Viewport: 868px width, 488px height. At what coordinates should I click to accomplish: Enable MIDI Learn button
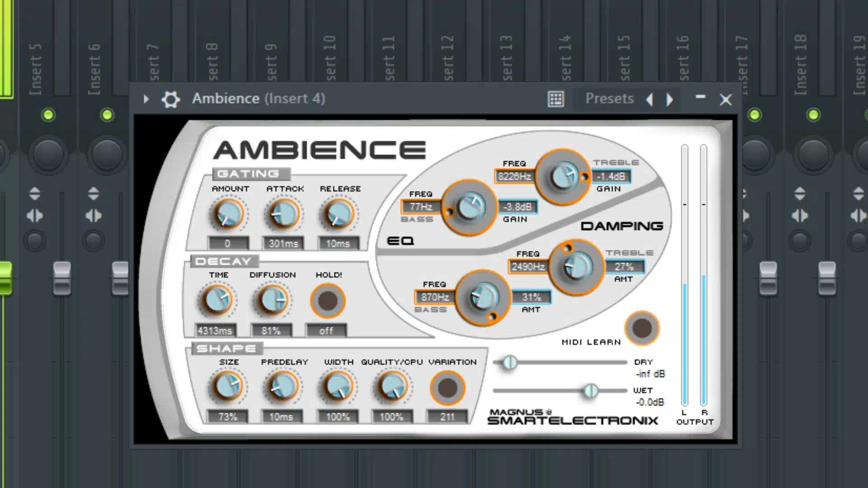[x=642, y=328]
